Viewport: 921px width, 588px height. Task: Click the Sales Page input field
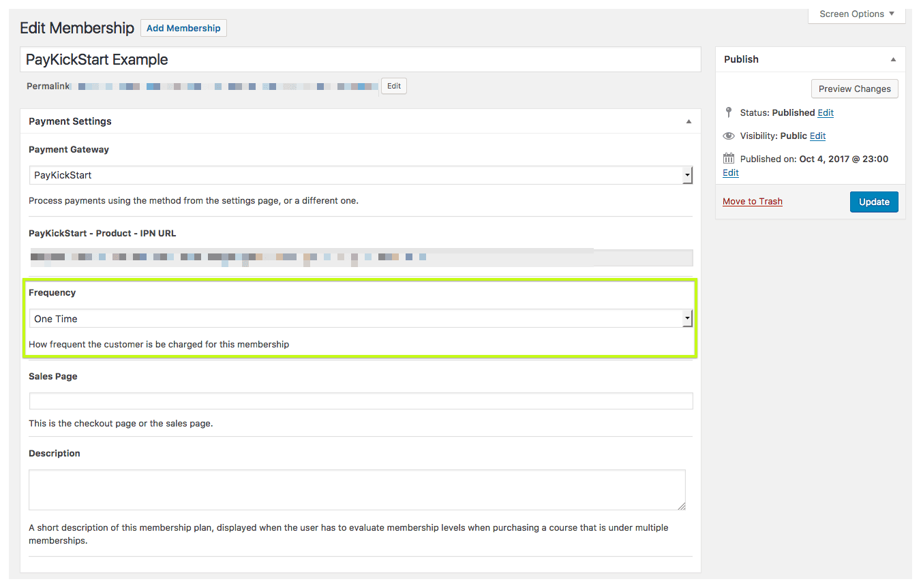tap(361, 401)
